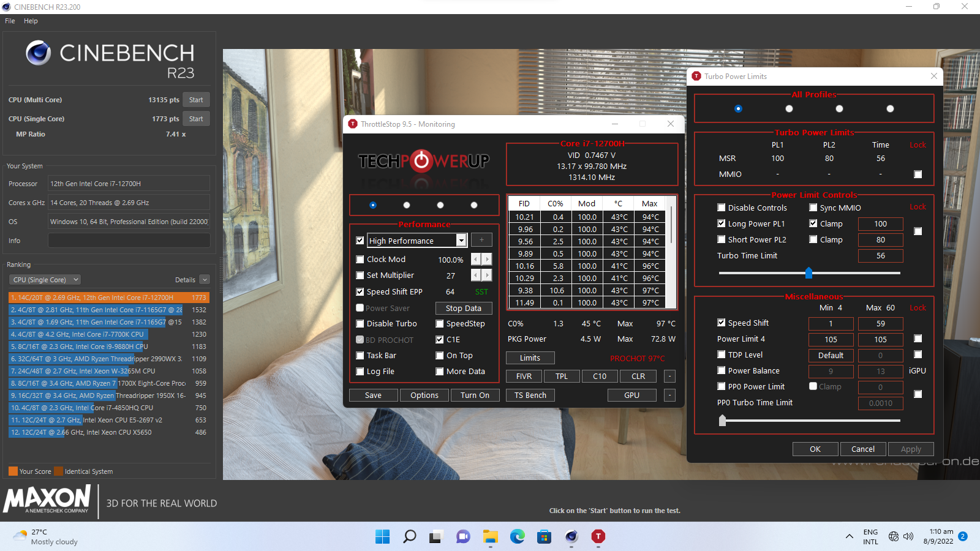Toggle Clock Mod checkbox

point(360,260)
